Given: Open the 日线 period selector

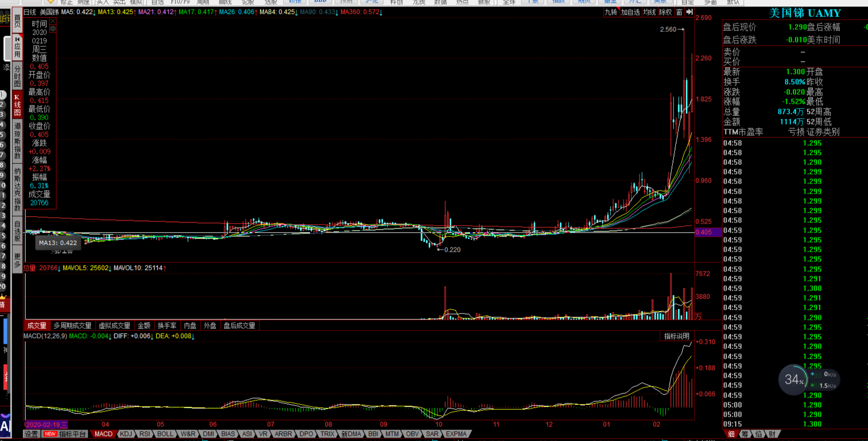Looking at the screenshot, I should pos(30,12).
